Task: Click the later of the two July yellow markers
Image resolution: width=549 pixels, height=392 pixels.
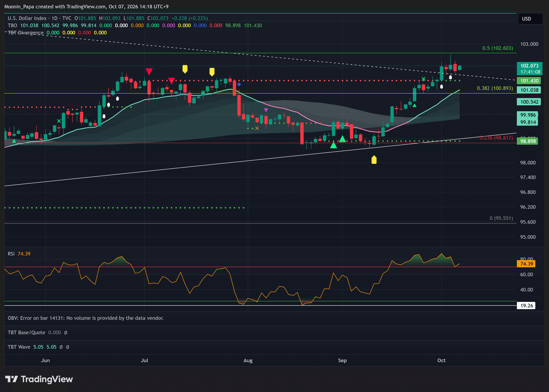Action: tap(212, 72)
